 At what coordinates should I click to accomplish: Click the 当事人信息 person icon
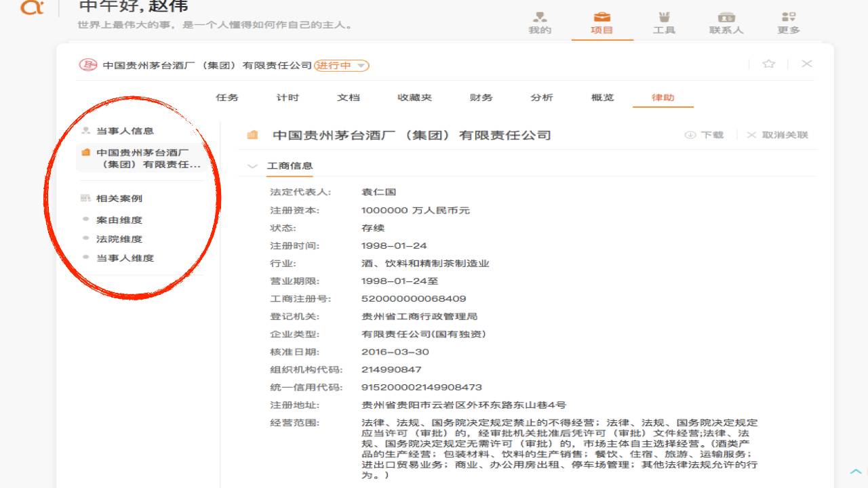tap(85, 131)
